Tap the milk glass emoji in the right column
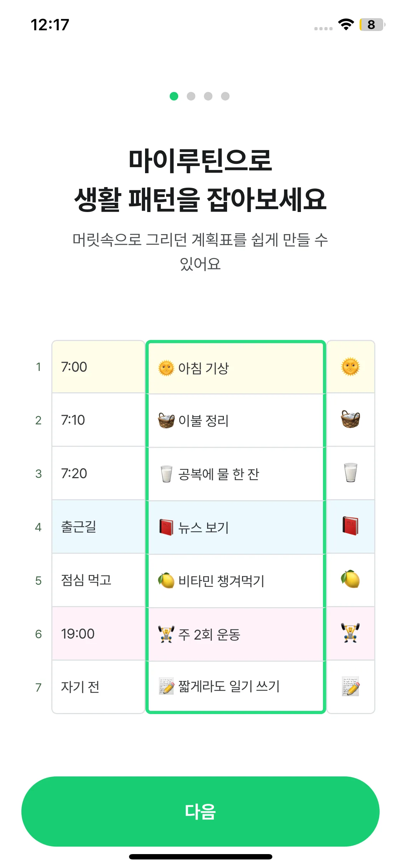 click(350, 473)
